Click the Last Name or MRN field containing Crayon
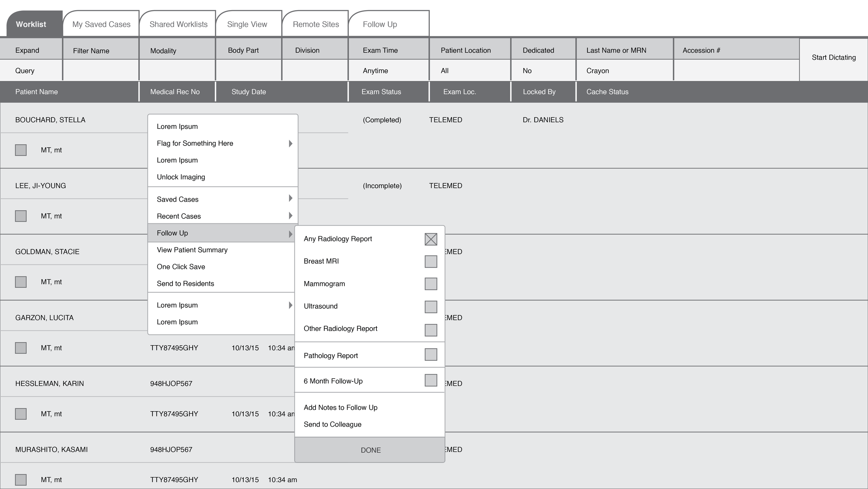 (x=625, y=70)
